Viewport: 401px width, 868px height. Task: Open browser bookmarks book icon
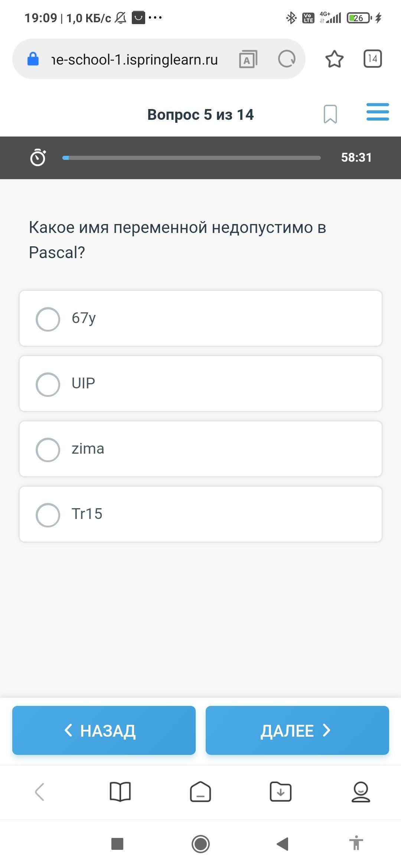[x=120, y=792]
